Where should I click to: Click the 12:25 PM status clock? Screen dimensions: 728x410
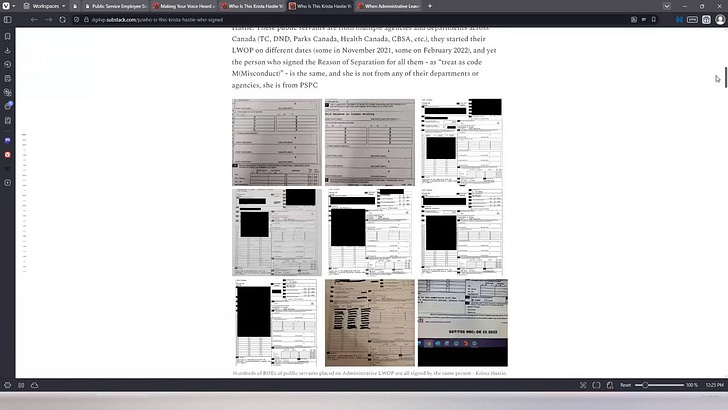click(715, 385)
